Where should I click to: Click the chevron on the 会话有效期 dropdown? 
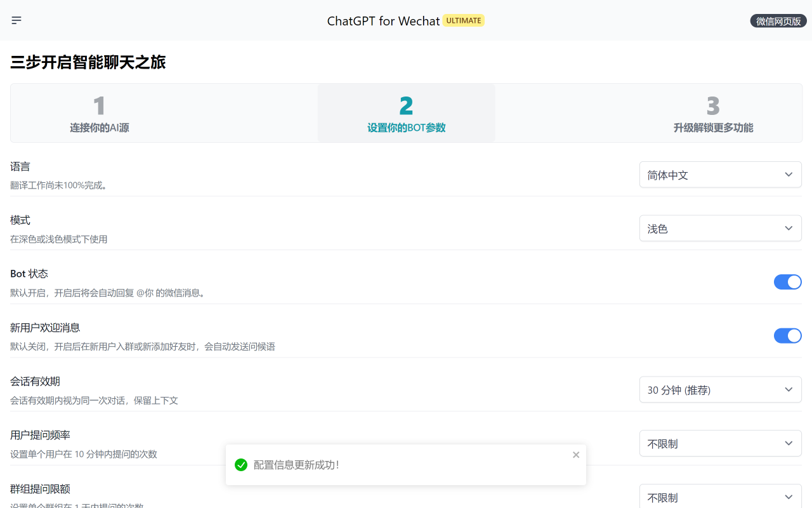point(789,389)
